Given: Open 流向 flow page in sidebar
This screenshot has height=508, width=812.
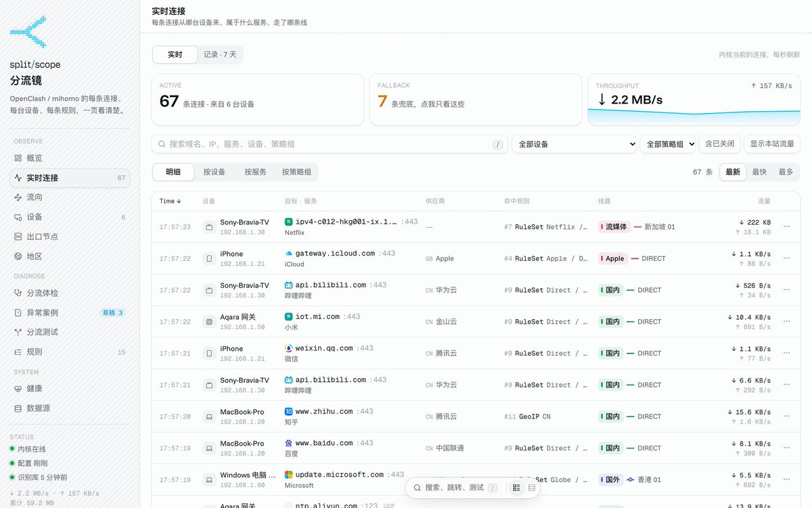Looking at the screenshot, I should click(70, 197).
